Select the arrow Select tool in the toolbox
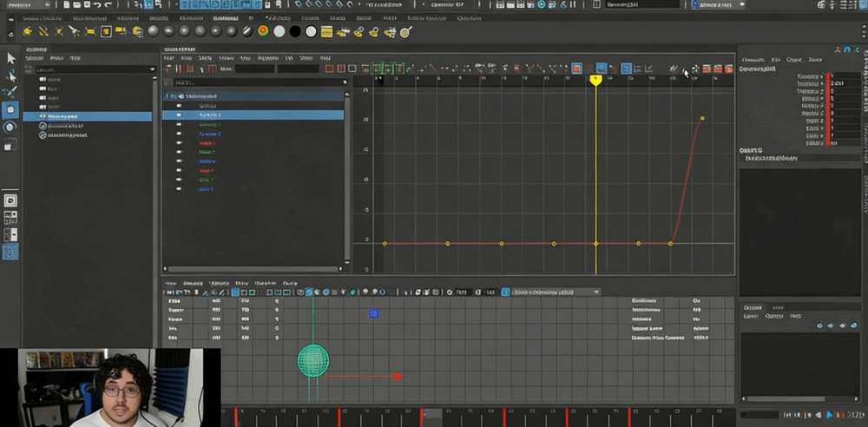 (x=11, y=58)
